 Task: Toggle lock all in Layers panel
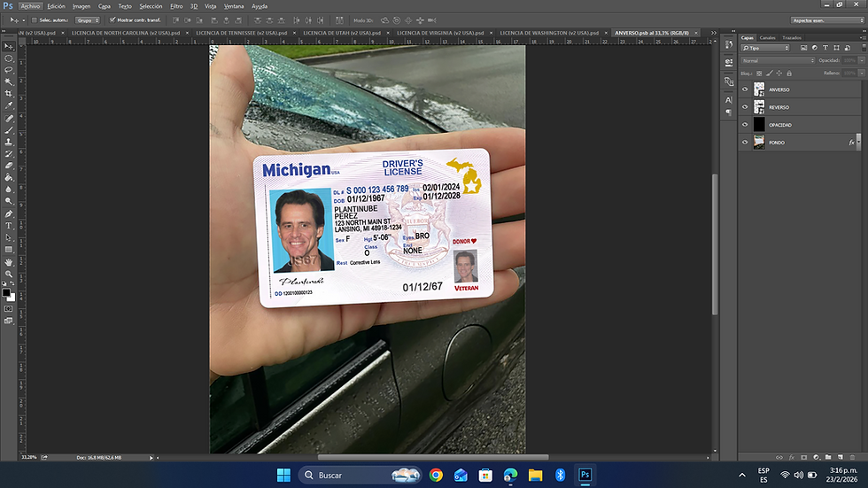coord(789,73)
